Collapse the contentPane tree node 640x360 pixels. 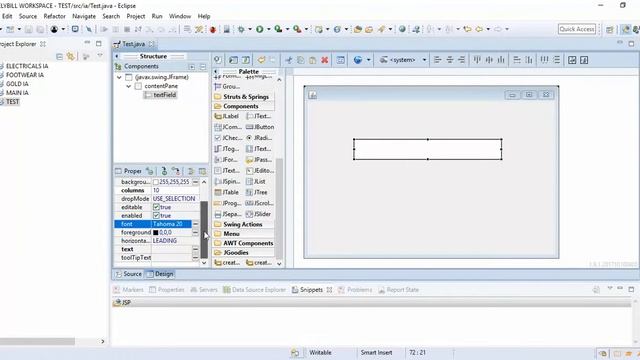129,86
